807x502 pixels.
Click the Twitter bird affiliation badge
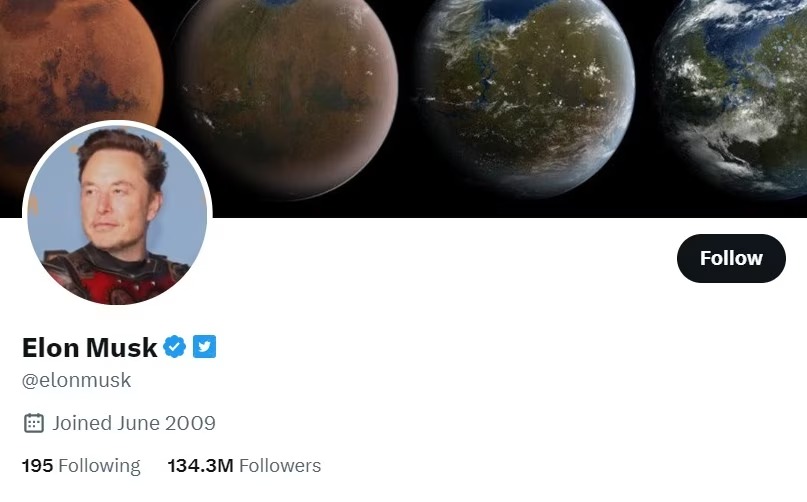pyautogui.click(x=204, y=347)
